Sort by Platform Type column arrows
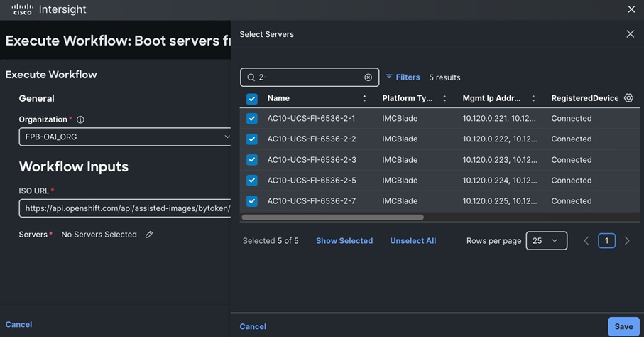 point(444,98)
